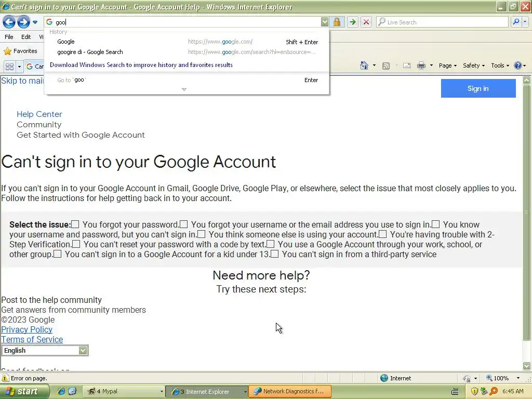
Task: Click the RSS feeds toolbar icon
Action: point(386,66)
